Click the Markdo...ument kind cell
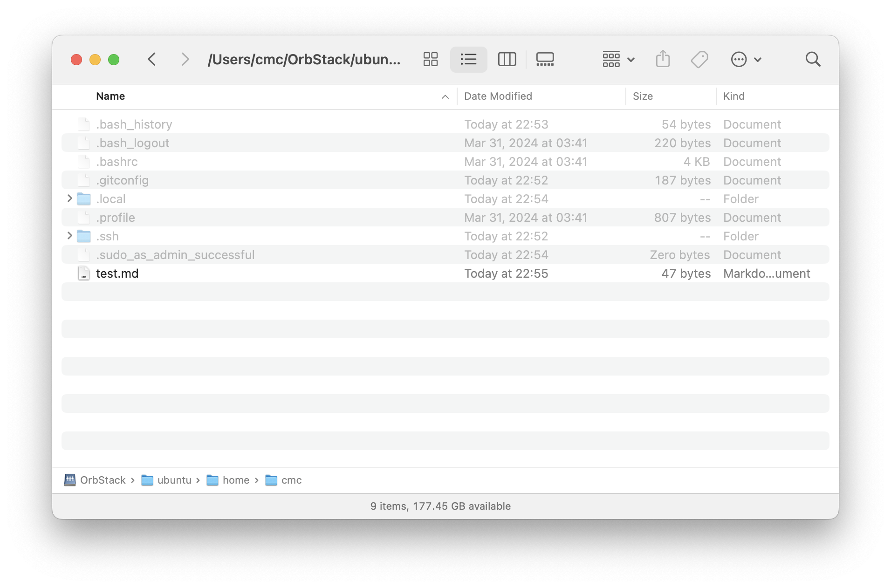This screenshot has height=588, width=891. pos(767,273)
